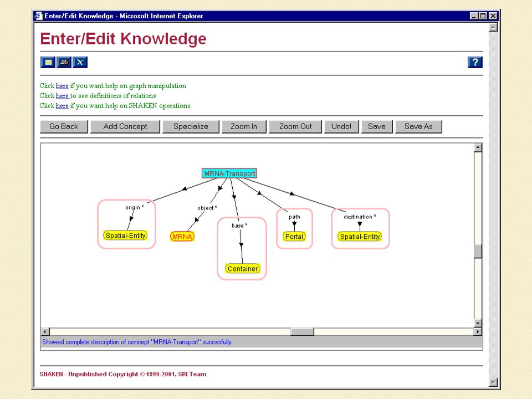Click graph pane scroll up arrow
This screenshot has height=399, width=532.
click(x=478, y=147)
